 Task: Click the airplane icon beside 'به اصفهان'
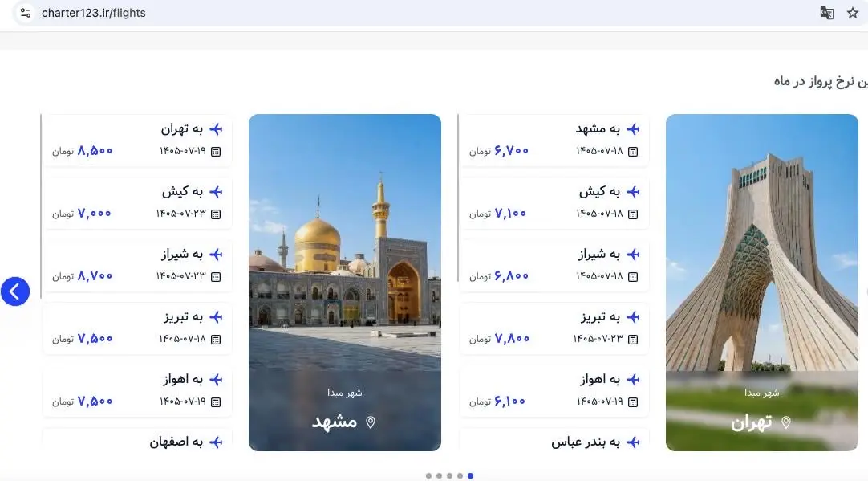tap(216, 442)
